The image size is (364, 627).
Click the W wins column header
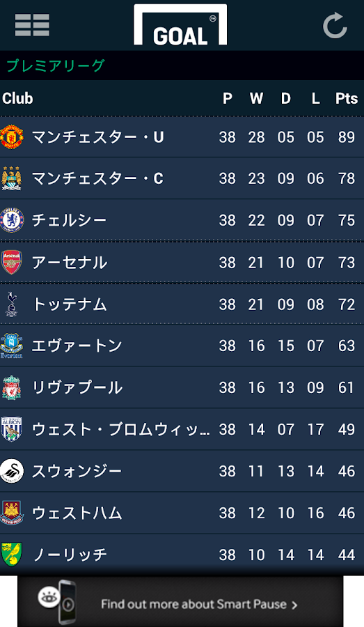pos(257,98)
